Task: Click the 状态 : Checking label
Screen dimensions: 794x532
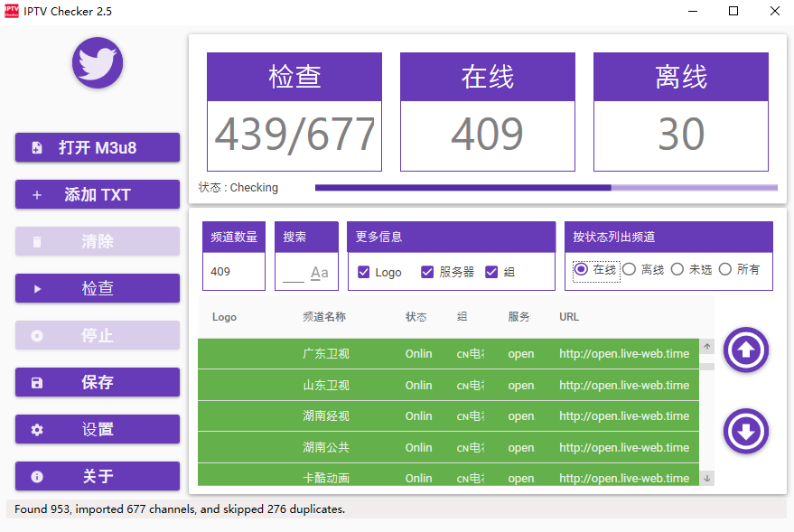Action: (x=238, y=188)
